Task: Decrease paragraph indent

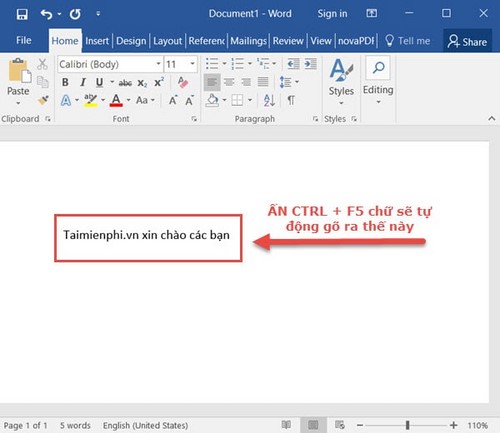Action: click(x=293, y=63)
